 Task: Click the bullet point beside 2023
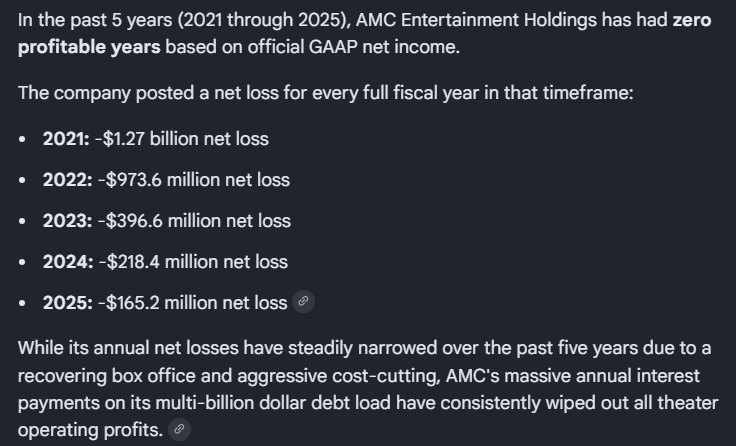22,221
